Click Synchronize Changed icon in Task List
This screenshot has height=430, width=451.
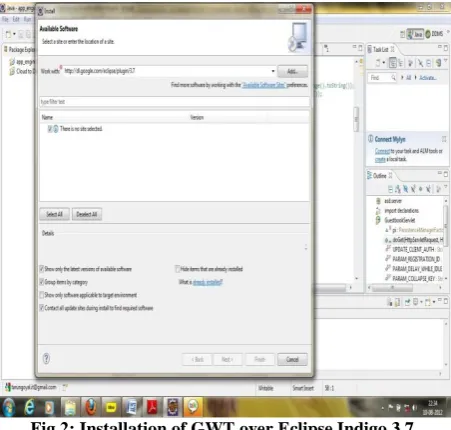pyautogui.click(x=438, y=63)
